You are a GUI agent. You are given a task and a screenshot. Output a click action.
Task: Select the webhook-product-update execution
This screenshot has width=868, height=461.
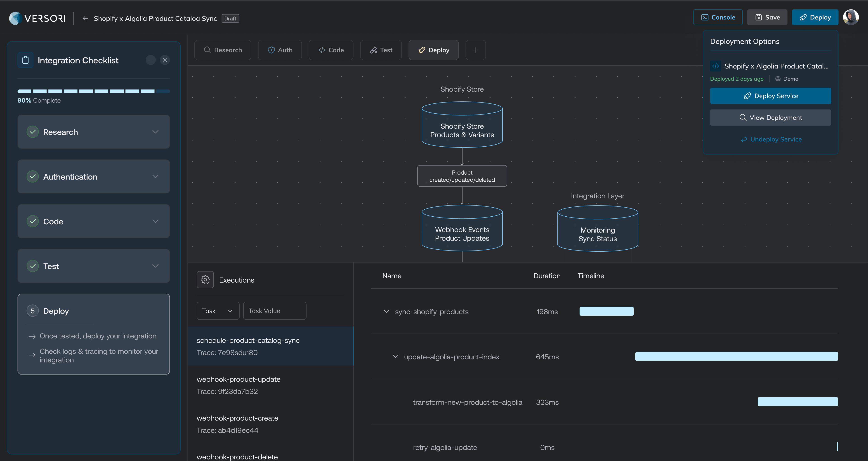tap(270, 385)
